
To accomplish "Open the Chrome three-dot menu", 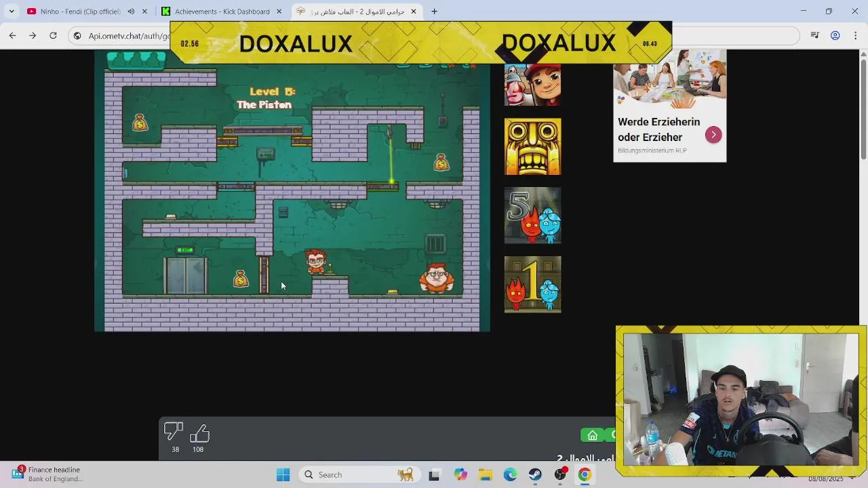I will (x=856, y=35).
